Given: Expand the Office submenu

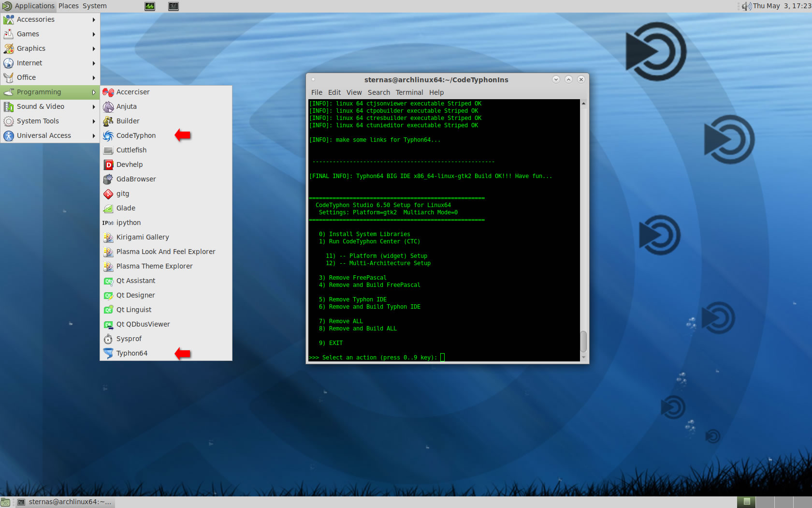Looking at the screenshot, I should tap(50, 77).
